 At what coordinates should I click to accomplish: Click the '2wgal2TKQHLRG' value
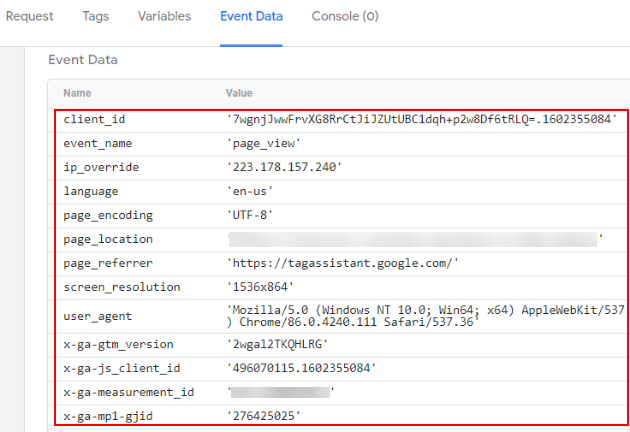[x=277, y=344]
